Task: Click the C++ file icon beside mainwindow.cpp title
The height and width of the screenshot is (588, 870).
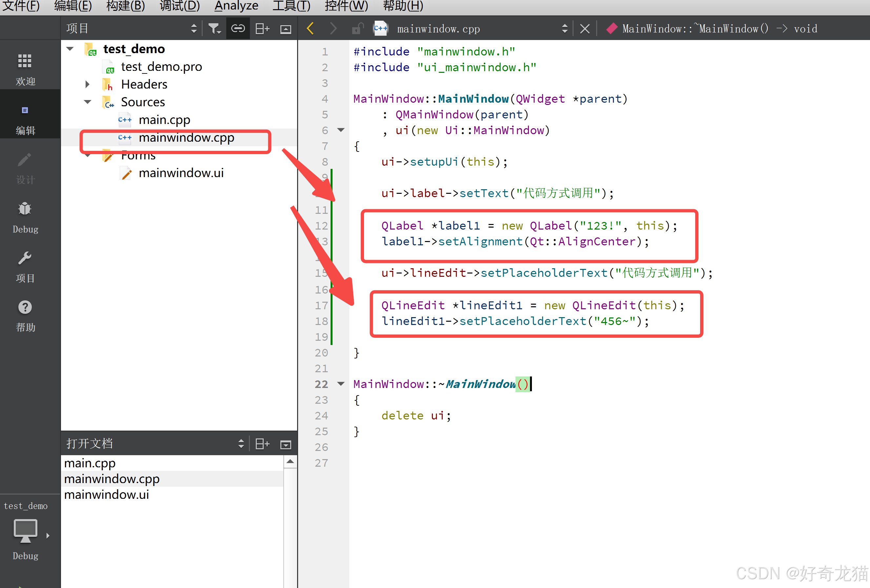Action: point(380,29)
